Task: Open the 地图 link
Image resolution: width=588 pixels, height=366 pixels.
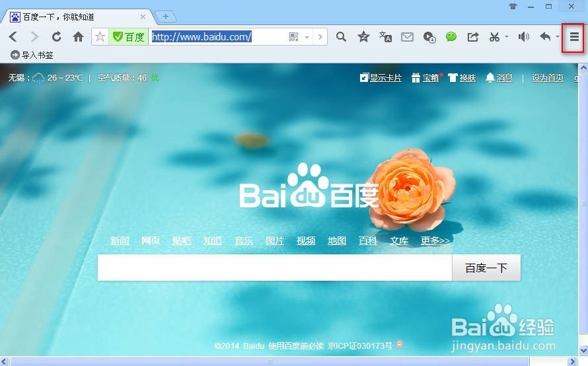Action: (x=337, y=240)
